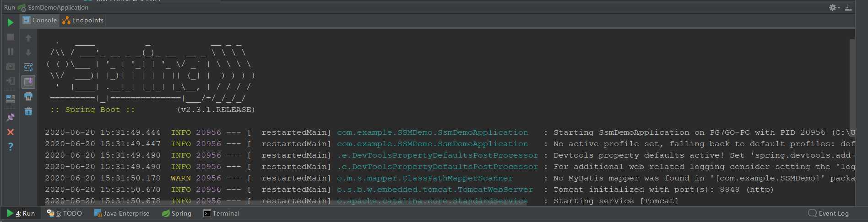Restore layout icon in run sidebar
The image size is (868, 222).
click(x=10, y=99)
